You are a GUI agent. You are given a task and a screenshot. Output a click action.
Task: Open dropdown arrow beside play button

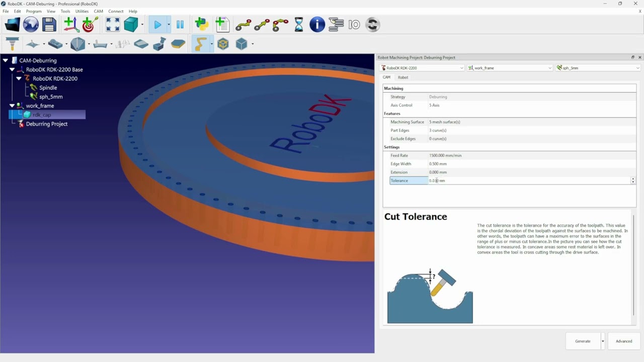169,24
